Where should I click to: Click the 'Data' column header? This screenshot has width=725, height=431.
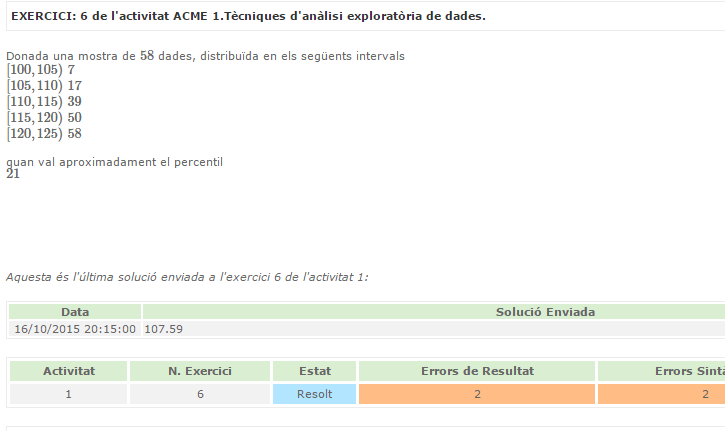[x=75, y=312]
